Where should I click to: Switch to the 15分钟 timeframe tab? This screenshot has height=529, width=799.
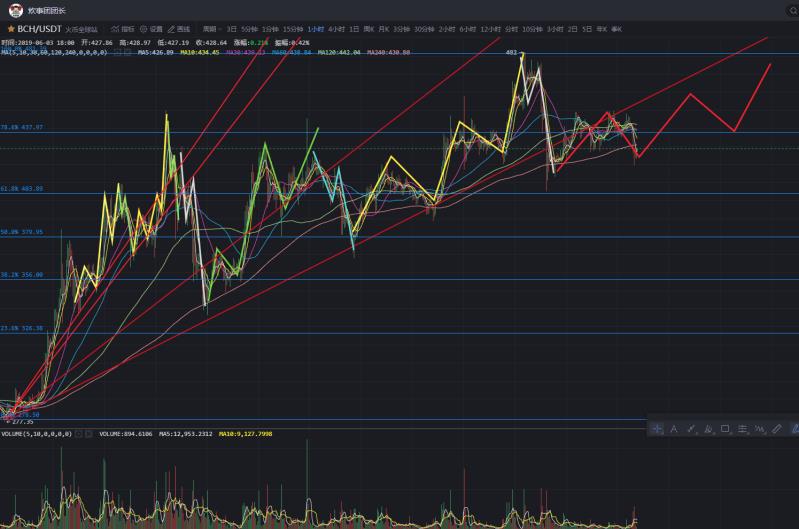coord(293,29)
